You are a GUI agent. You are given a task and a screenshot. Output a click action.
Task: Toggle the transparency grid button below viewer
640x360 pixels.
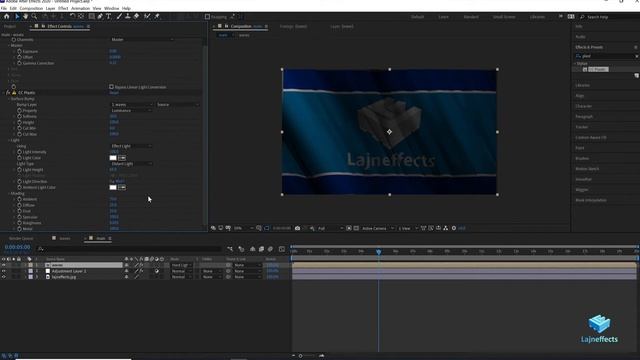click(x=356, y=228)
